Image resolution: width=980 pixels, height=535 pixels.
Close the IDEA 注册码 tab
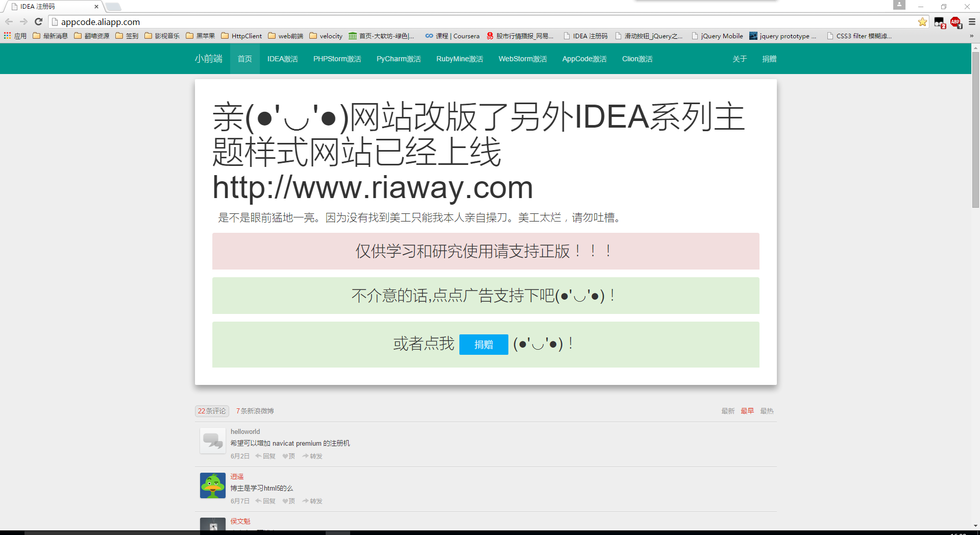click(96, 7)
